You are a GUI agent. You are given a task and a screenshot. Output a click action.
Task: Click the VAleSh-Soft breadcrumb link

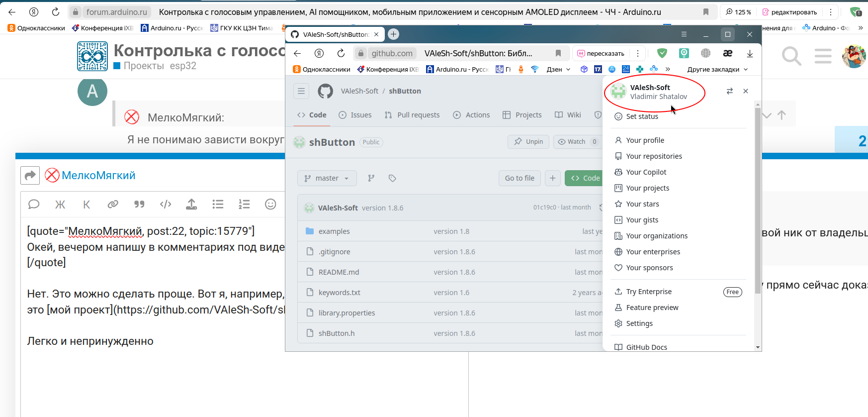359,91
